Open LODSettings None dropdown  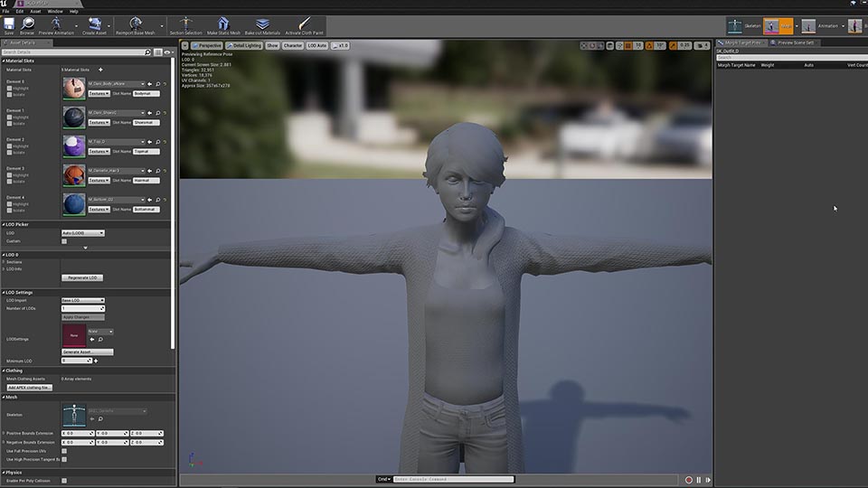click(100, 332)
